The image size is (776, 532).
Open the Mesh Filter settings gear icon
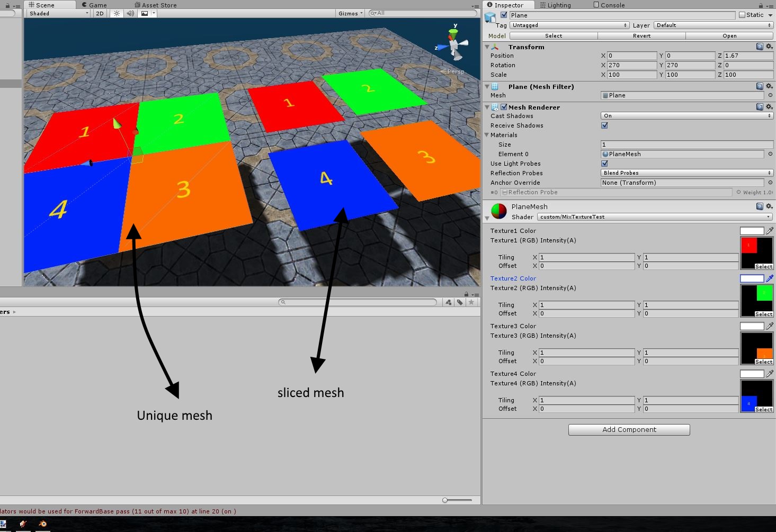pos(770,86)
